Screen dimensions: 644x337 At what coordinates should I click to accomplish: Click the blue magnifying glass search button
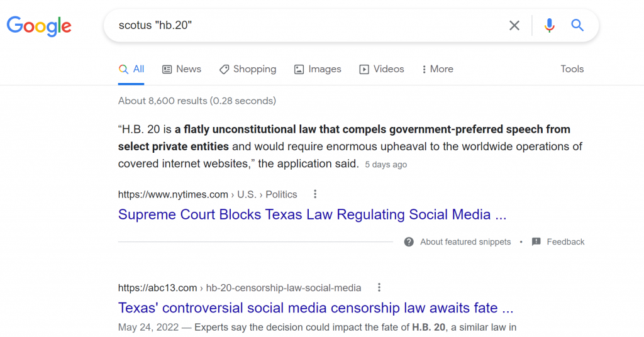click(x=577, y=25)
